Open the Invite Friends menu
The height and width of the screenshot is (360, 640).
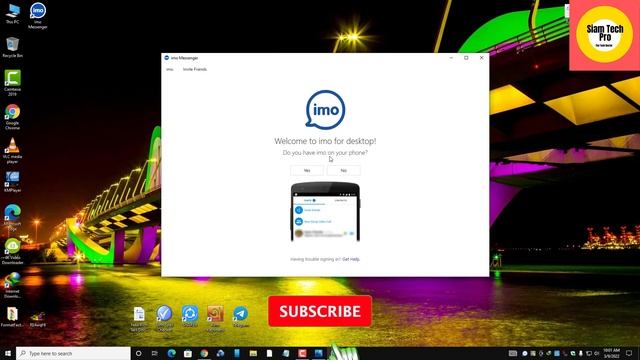click(x=195, y=69)
